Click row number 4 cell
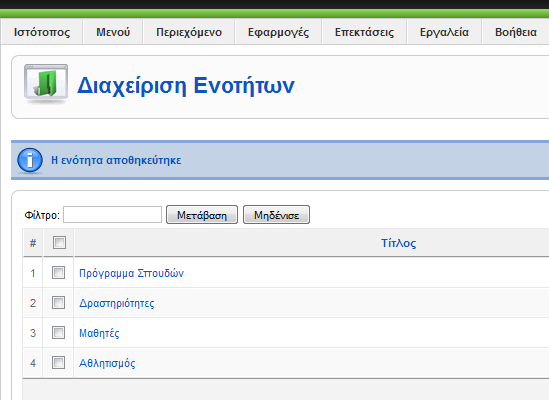 point(33,363)
